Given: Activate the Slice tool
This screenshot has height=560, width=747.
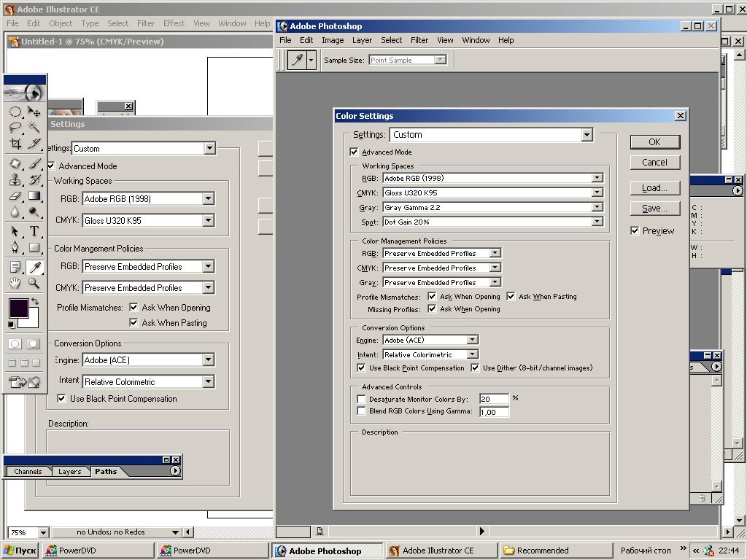Looking at the screenshot, I should pyautogui.click(x=34, y=144).
